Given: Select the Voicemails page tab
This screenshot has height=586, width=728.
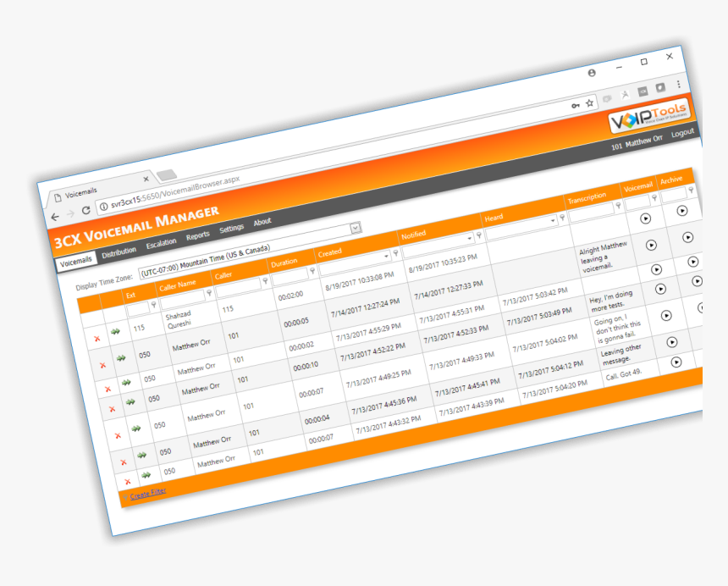Looking at the screenshot, I should (75, 262).
